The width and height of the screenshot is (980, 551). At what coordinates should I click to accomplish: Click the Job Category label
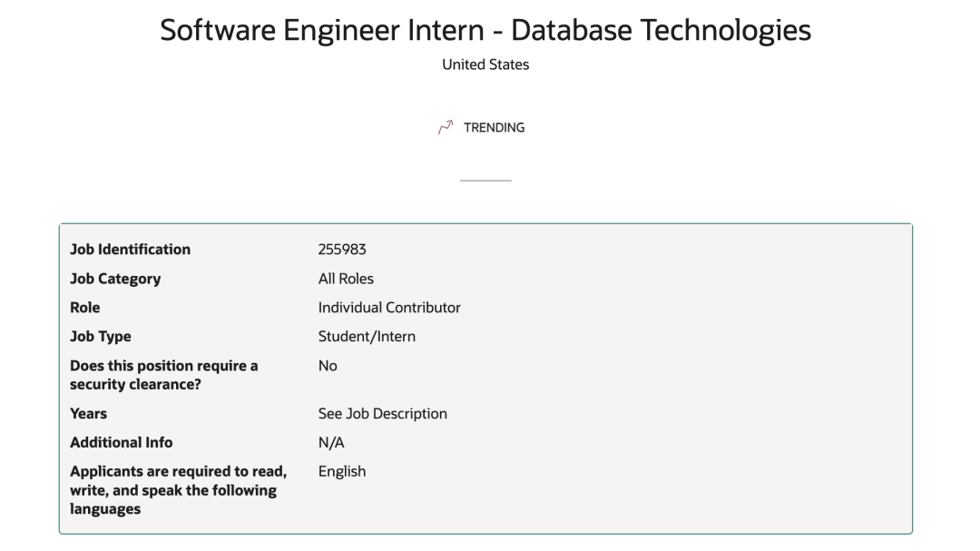click(x=115, y=279)
